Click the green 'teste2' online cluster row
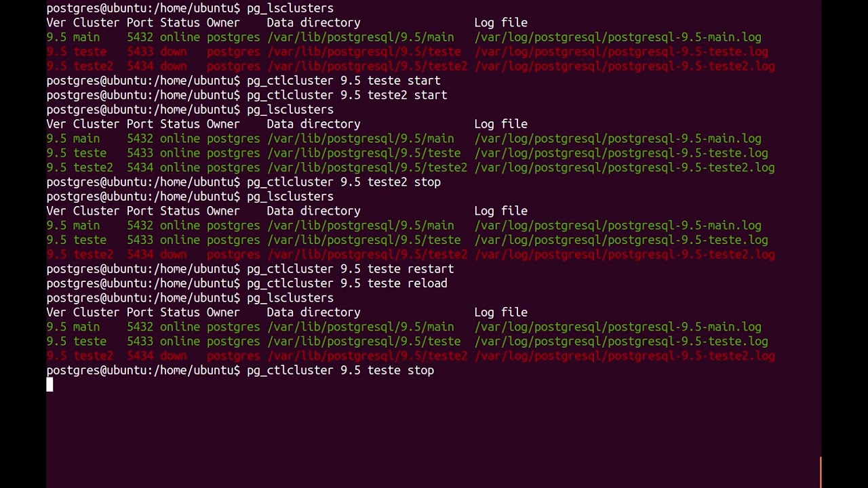The height and width of the screenshot is (488, 868). (x=410, y=167)
